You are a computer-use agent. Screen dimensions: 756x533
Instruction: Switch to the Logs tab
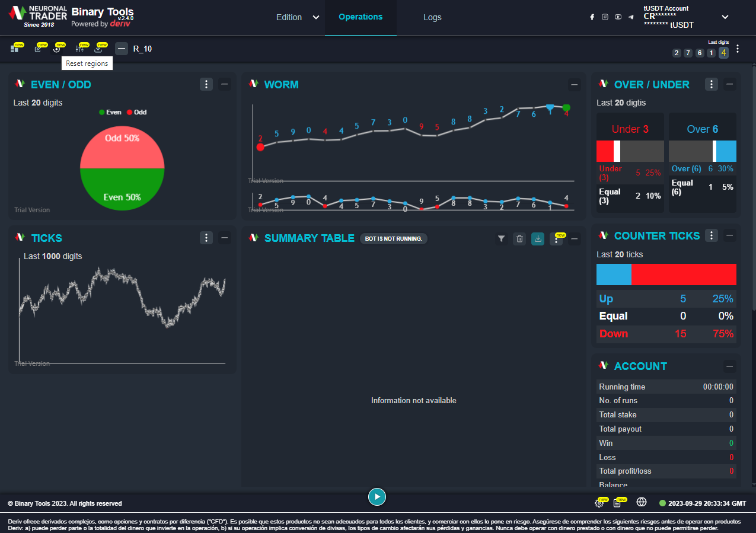coord(432,18)
